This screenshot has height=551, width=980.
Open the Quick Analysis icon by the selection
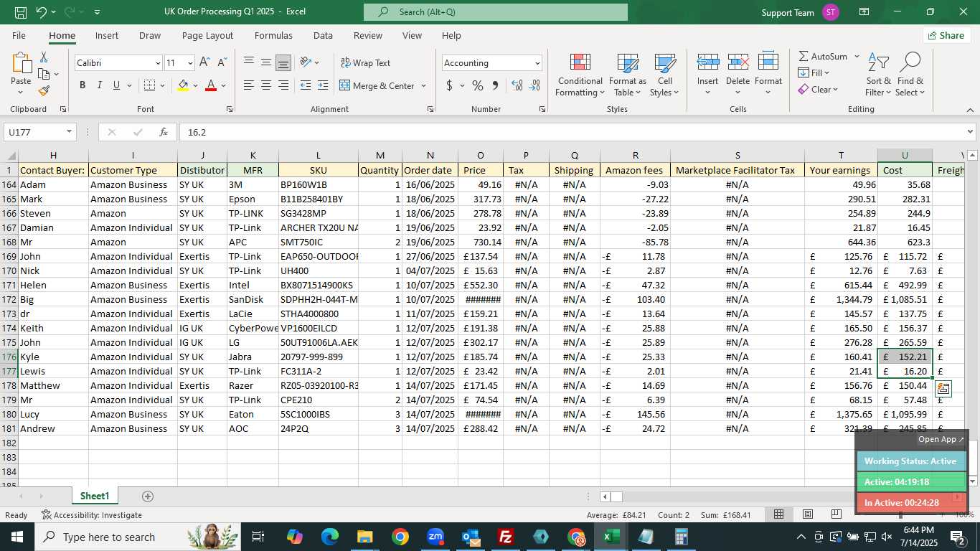pos(943,389)
